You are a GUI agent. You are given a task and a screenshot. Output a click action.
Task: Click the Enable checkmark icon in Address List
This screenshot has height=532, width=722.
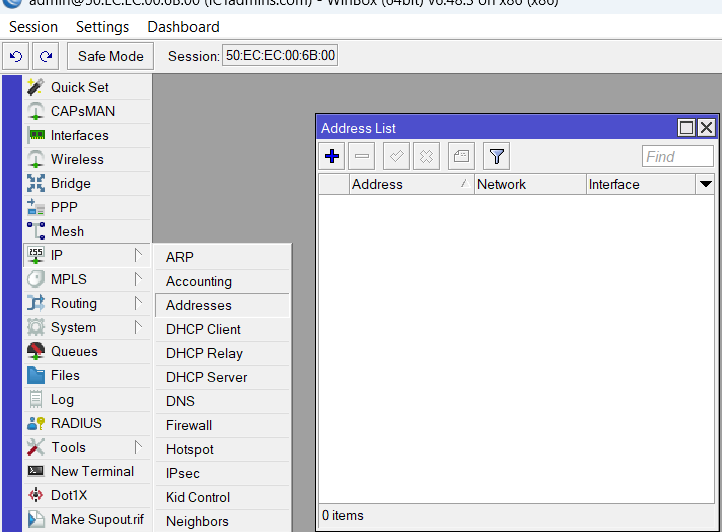pyautogui.click(x=396, y=156)
